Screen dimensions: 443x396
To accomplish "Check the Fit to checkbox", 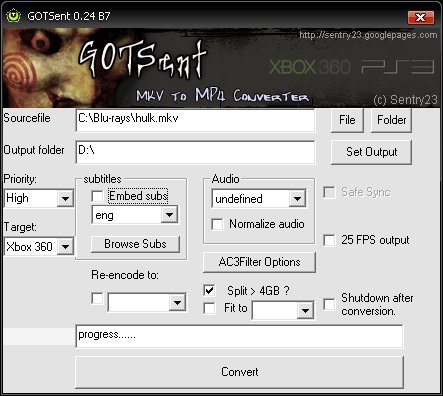I will 209,308.
